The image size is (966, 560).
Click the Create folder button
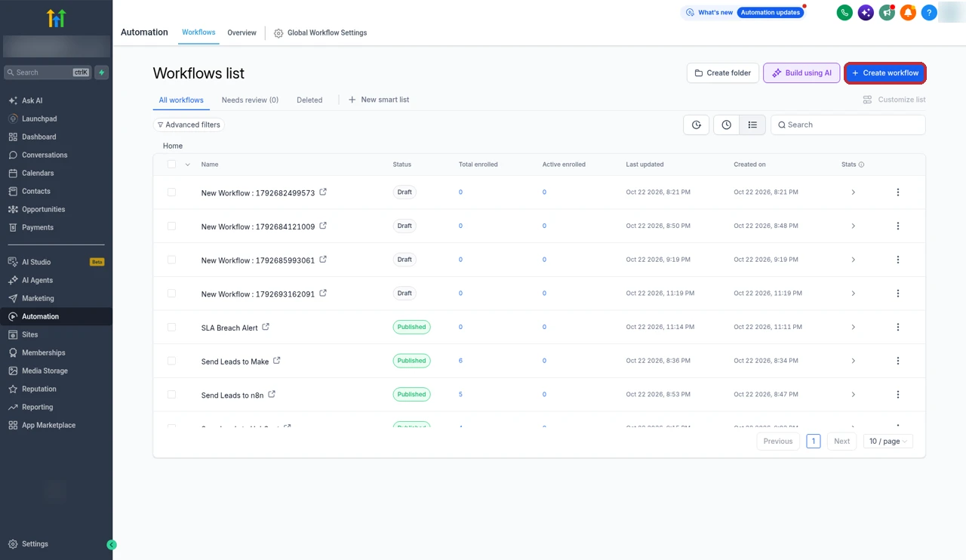723,73
